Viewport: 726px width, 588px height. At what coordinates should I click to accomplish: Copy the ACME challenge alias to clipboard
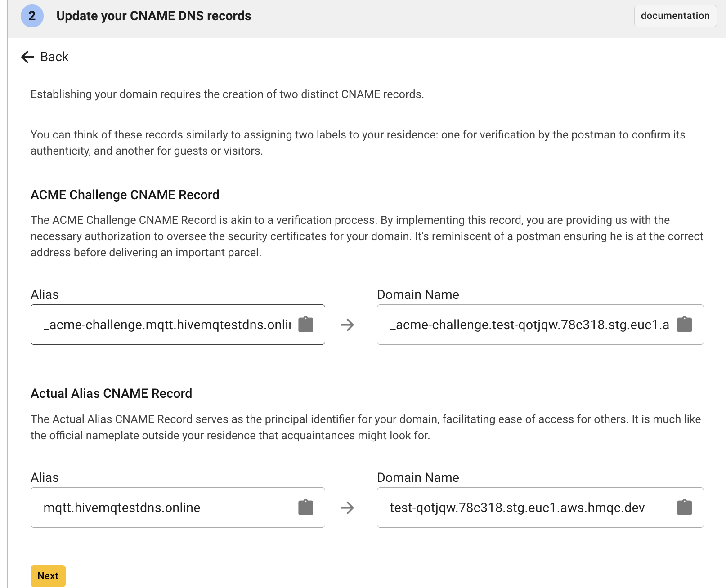306,325
